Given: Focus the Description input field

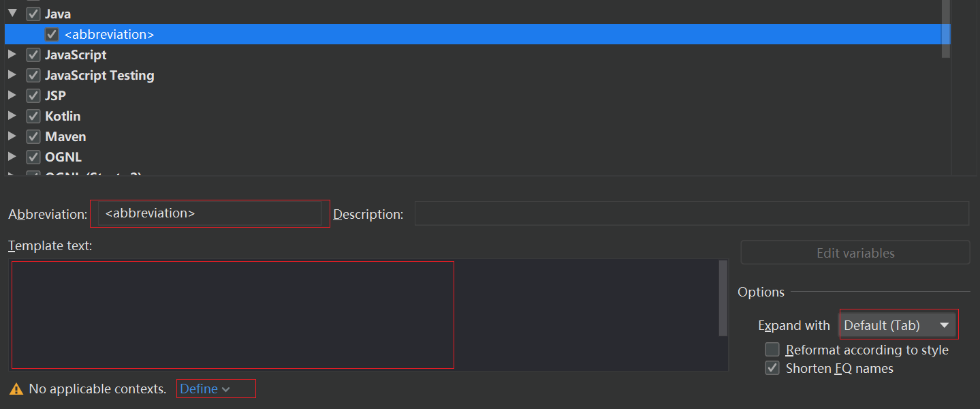Looking at the screenshot, I should coord(692,213).
